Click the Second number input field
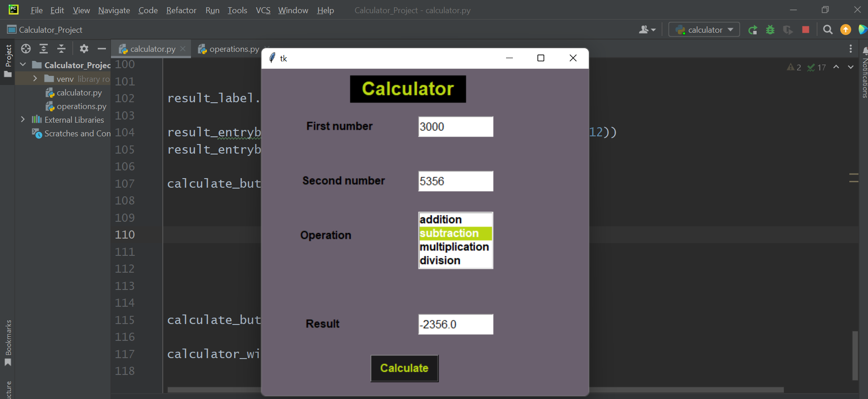The height and width of the screenshot is (399, 868). pos(456,181)
